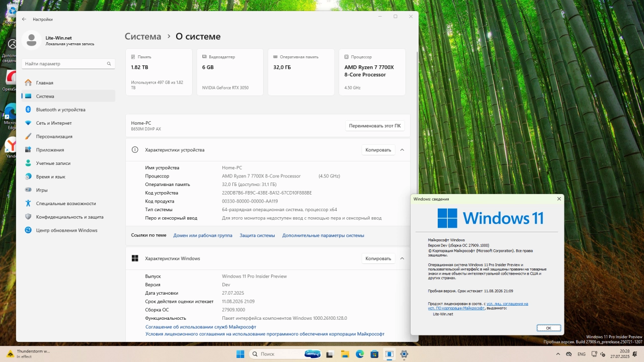The width and height of the screenshot is (644, 362).
Task: Copy Windows specs with Копировать button
Action: tap(378, 258)
